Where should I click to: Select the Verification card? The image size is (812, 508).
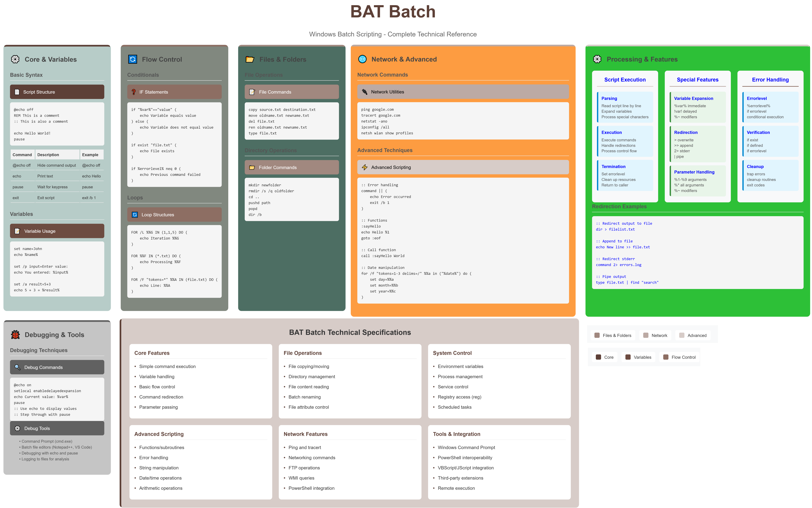tap(770, 141)
